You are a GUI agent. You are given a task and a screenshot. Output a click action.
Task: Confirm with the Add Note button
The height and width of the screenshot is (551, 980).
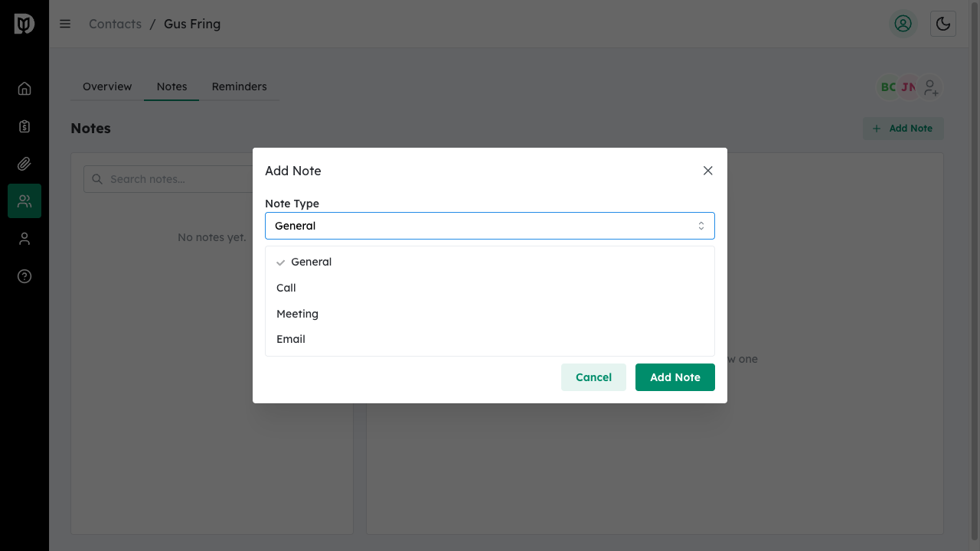(x=675, y=377)
